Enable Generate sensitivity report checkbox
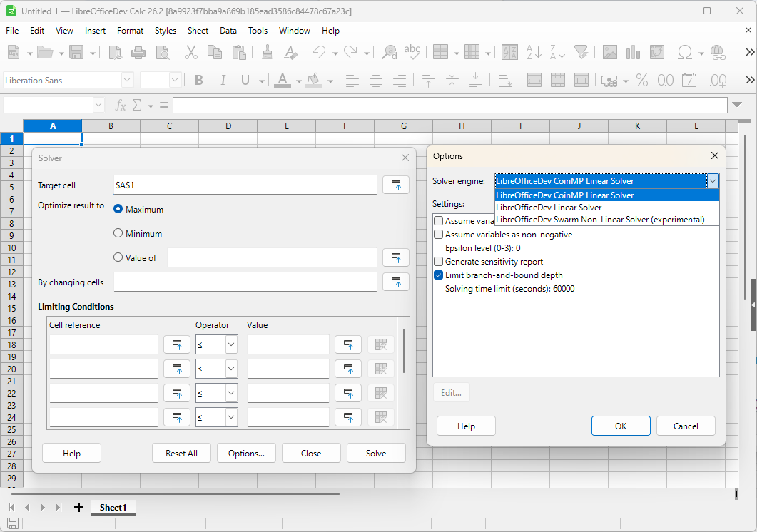 click(x=439, y=262)
